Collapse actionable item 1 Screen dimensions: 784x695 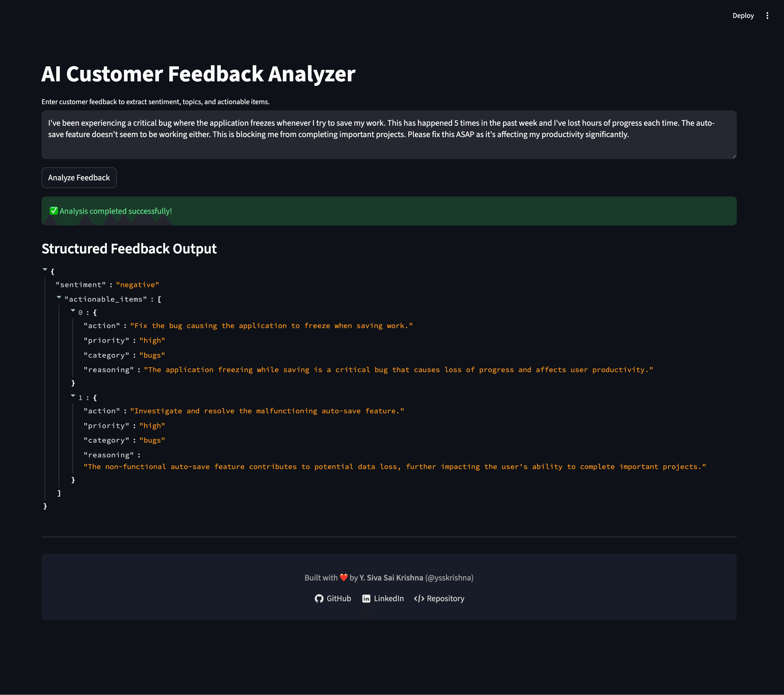tap(73, 396)
